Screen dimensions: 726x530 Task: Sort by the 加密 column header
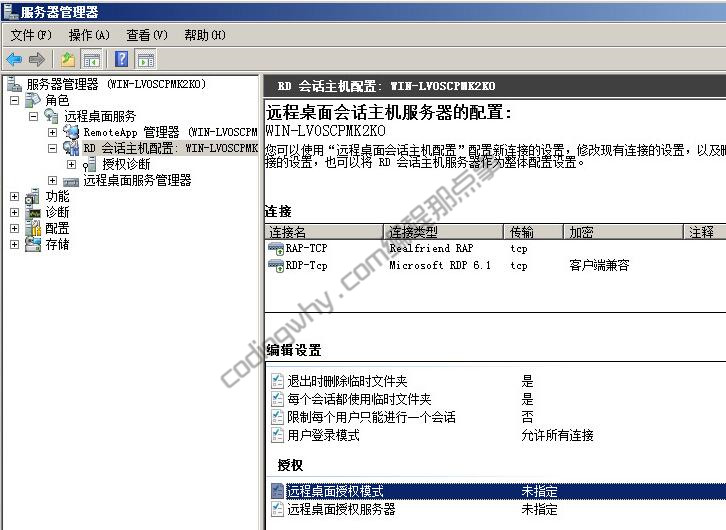click(624, 231)
